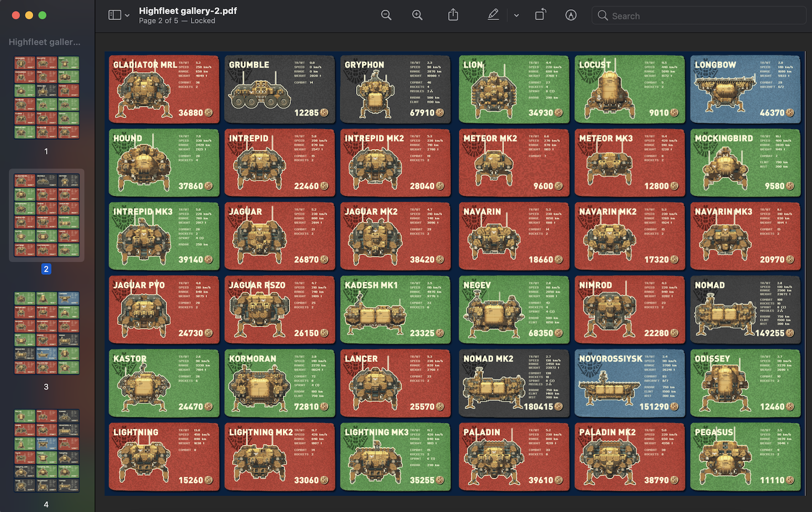Viewport: 812px width, 512px height.
Task: Select the page 2 thumbnail
Action: (47, 215)
